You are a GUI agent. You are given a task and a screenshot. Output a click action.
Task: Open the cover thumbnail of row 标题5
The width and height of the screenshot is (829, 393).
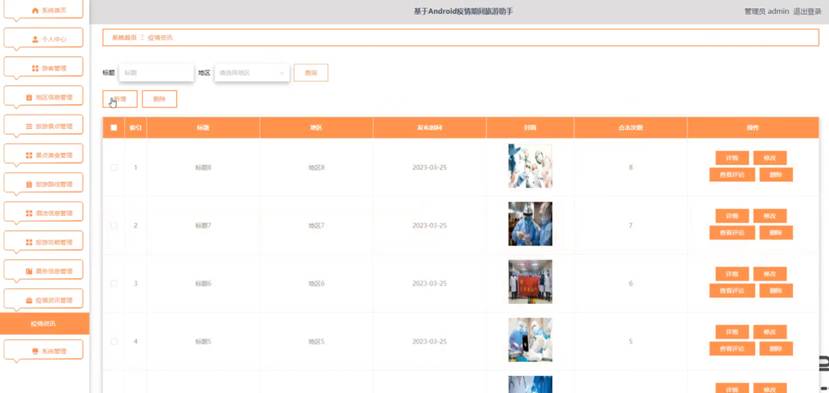(x=530, y=340)
